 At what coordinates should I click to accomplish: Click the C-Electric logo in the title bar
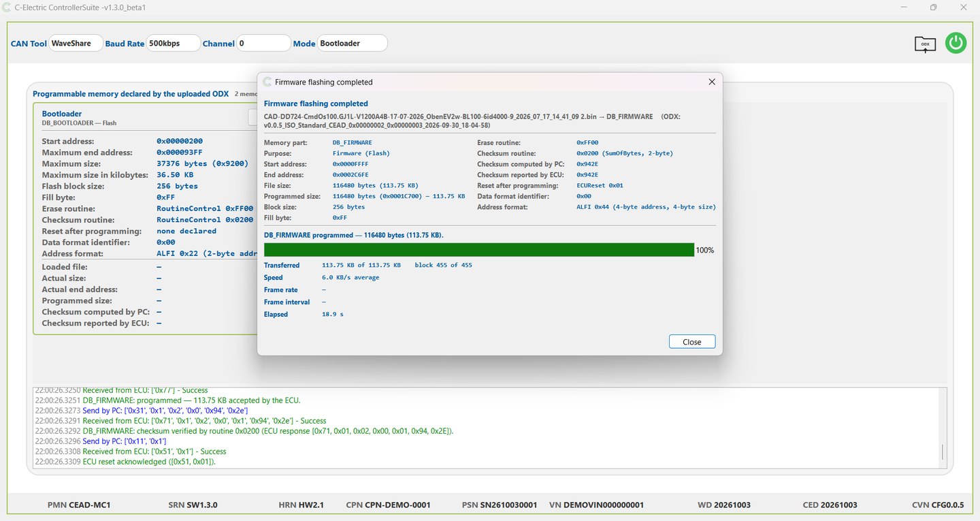pos(7,7)
